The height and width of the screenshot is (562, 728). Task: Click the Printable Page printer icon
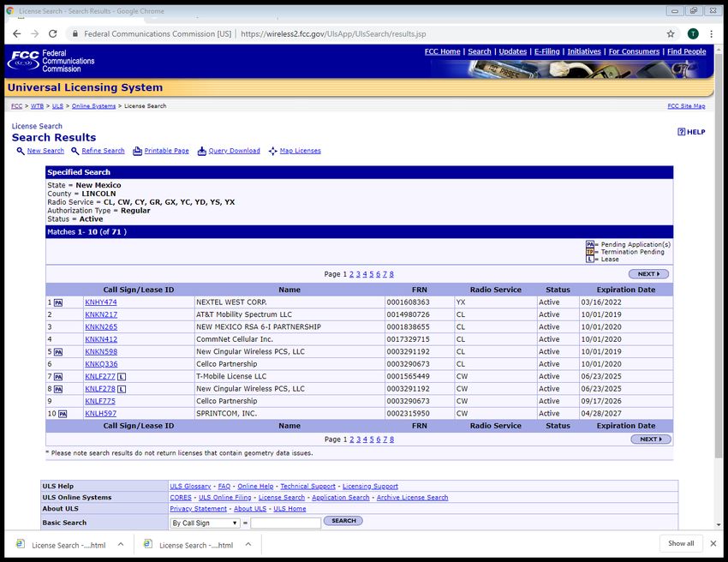click(x=137, y=151)
